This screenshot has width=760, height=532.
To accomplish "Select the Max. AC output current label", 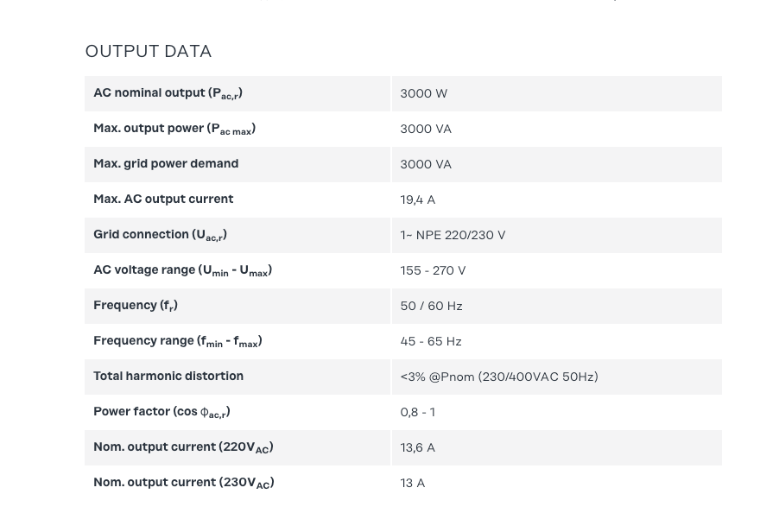I will (x=163, y=199).
